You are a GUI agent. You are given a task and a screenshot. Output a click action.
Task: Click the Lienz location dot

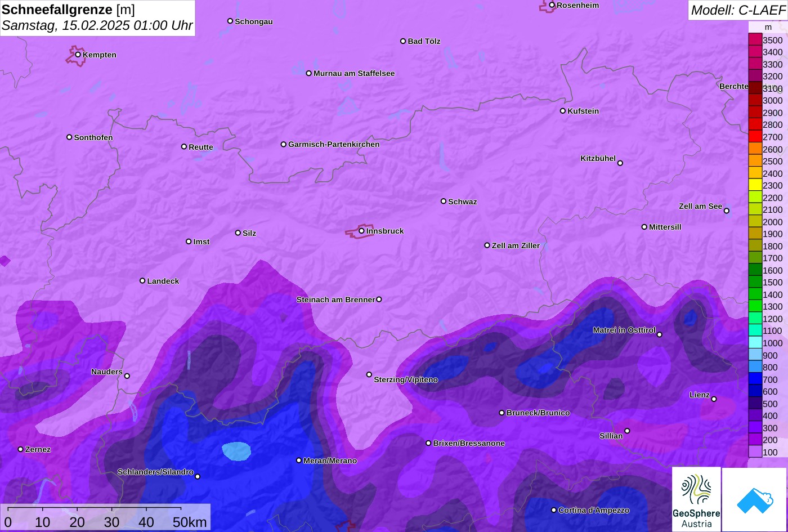click(714, 399)
